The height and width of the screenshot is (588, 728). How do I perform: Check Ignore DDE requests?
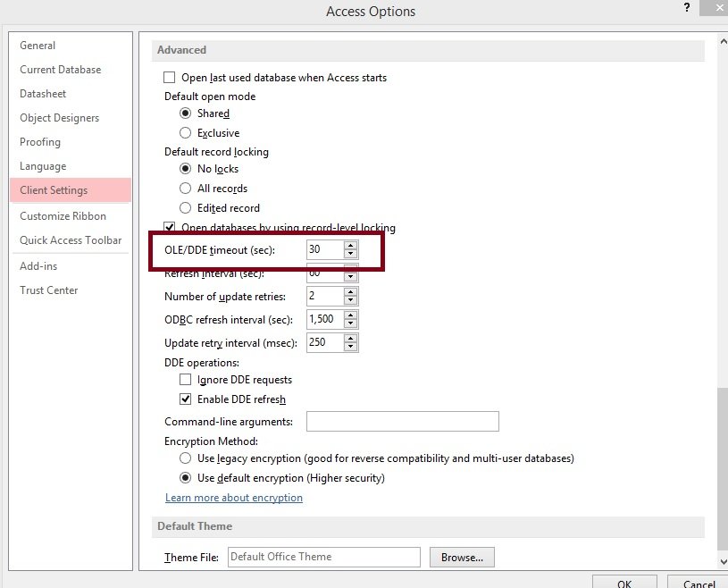[186, 380]
